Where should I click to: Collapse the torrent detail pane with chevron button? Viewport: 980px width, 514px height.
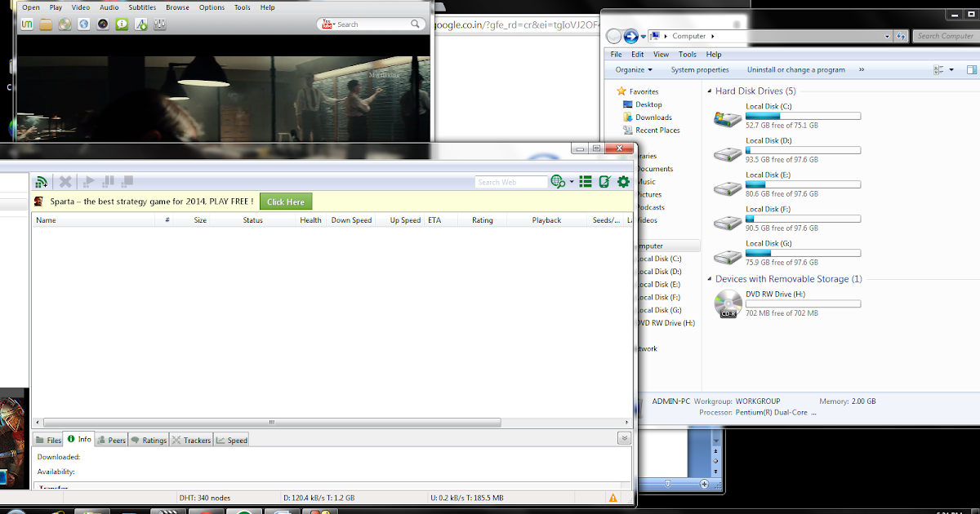tap(624, 438)
